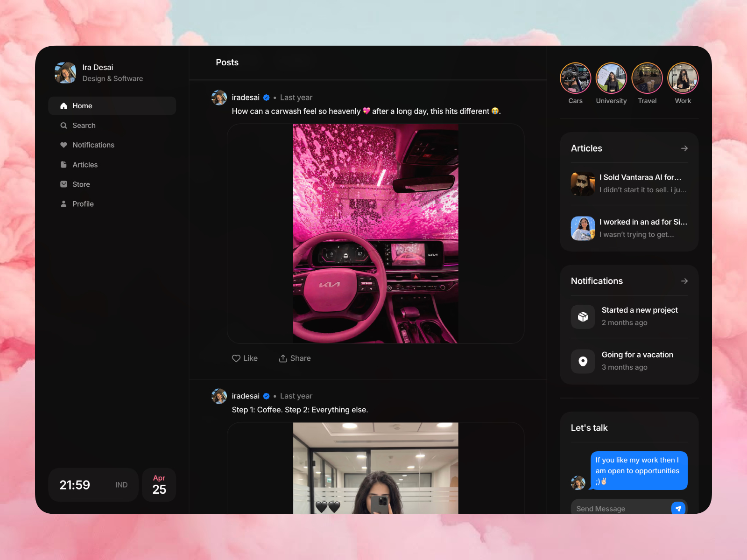Click 'Step 1: Coffee' caption text

point(300,410)
